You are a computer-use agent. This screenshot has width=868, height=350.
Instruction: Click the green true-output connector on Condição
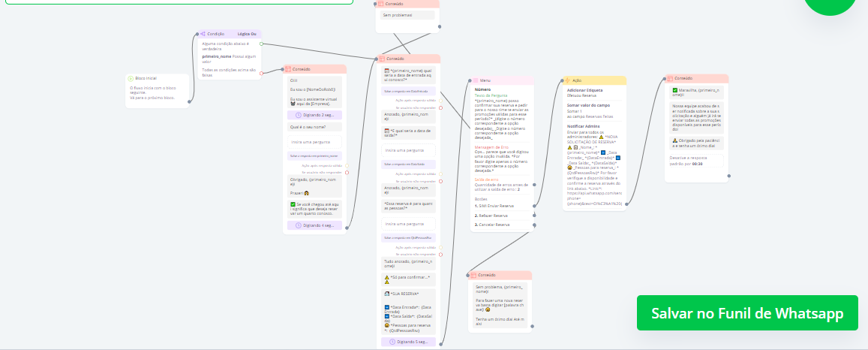260,44
